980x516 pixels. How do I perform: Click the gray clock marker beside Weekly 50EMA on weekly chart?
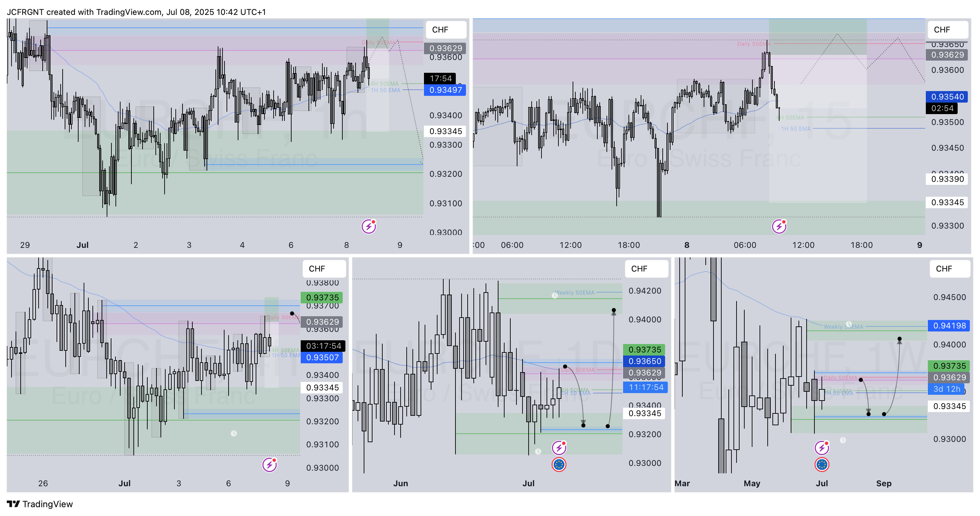click(848, 324)
